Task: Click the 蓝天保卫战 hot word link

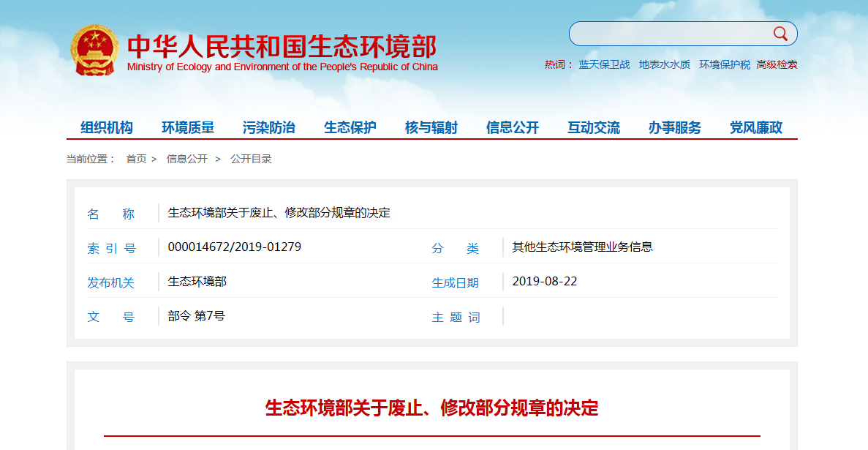Action: pos(604,64)
